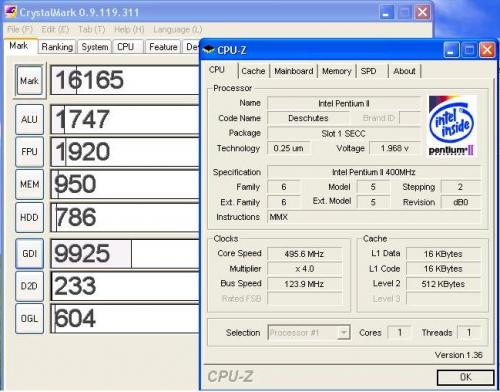This screenshot has width=500, height=392.
Task: Click the Instructions value MMX
Action: click(x=374, y=217)
